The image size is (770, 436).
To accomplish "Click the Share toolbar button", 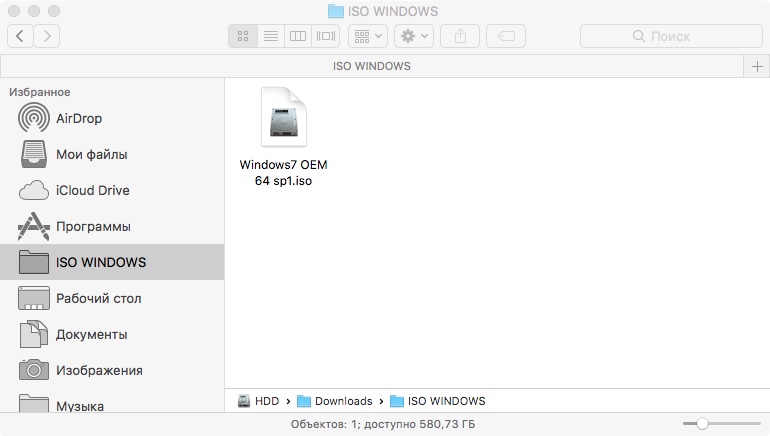I will click(460, 36).
